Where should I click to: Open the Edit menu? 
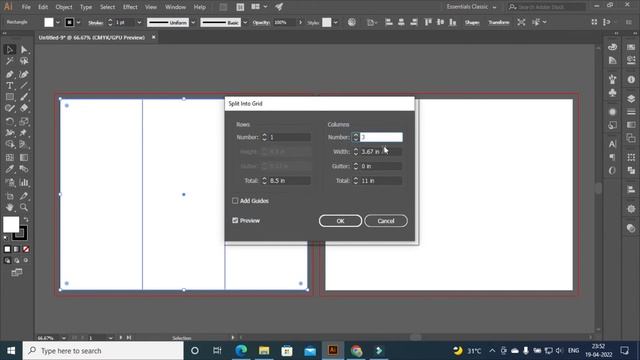point(43,7)
